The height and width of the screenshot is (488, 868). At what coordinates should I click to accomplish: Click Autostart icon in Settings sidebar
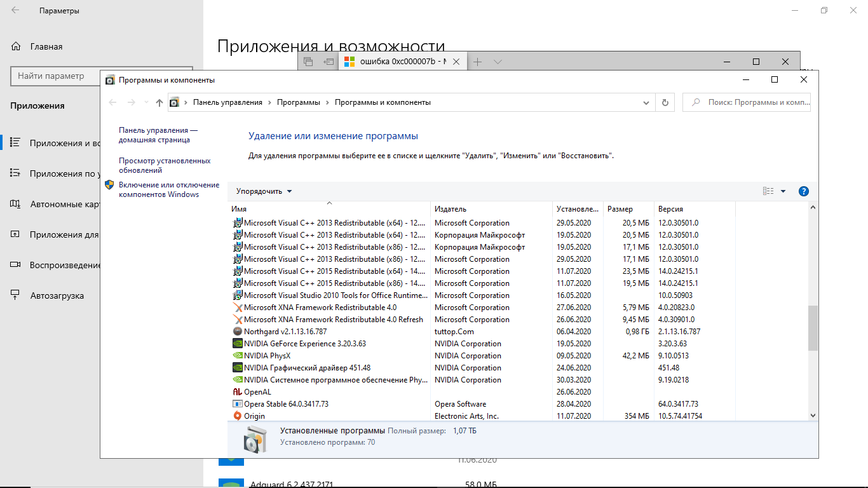click(16, 295)
